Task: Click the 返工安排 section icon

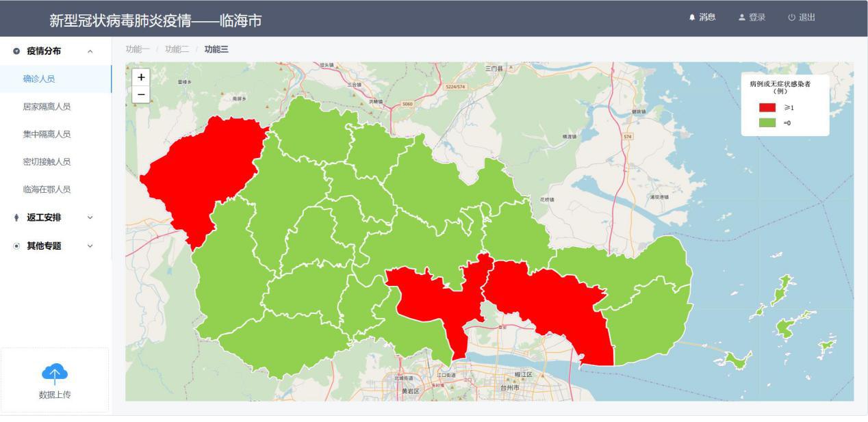Action: click(16, 217)
